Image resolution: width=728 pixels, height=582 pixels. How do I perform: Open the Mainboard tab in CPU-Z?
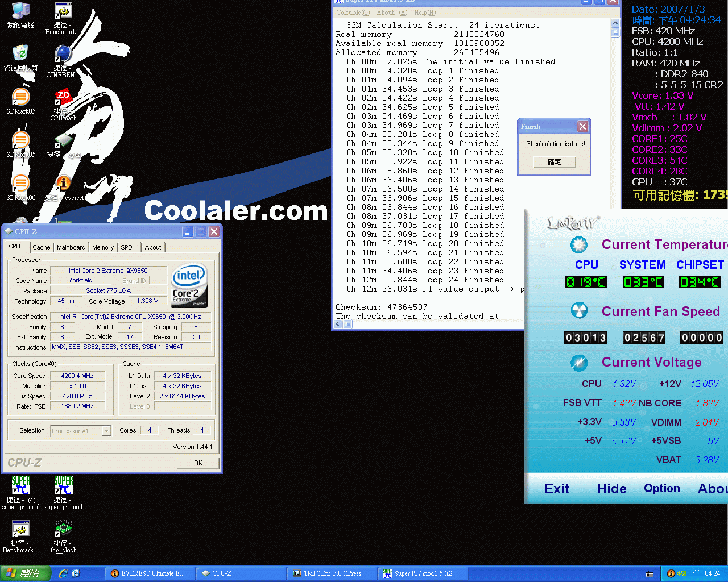click(x=71, y=247)
